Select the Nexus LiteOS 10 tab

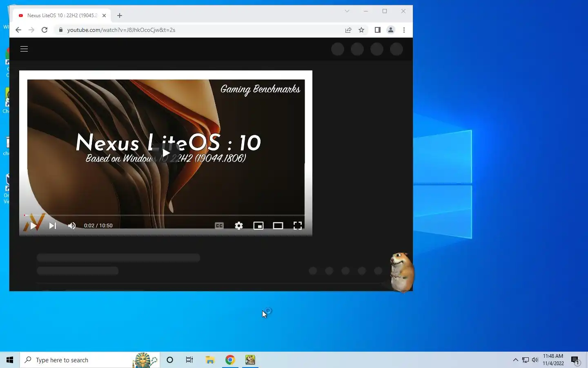click(62, 16)
